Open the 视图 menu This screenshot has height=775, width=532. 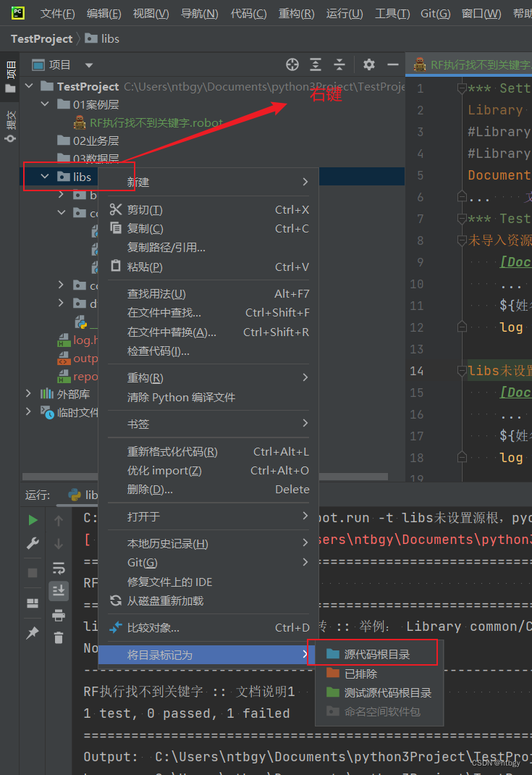point(151,13)
